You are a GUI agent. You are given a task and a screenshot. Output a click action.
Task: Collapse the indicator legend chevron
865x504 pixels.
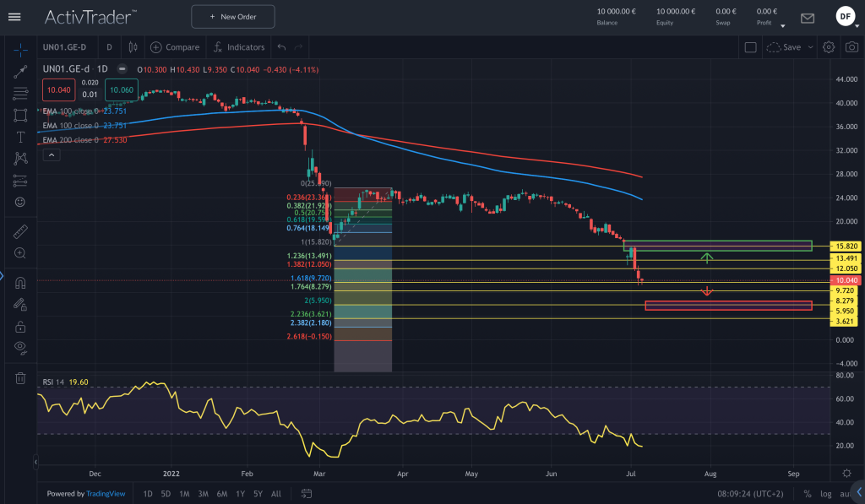point(52,154)
